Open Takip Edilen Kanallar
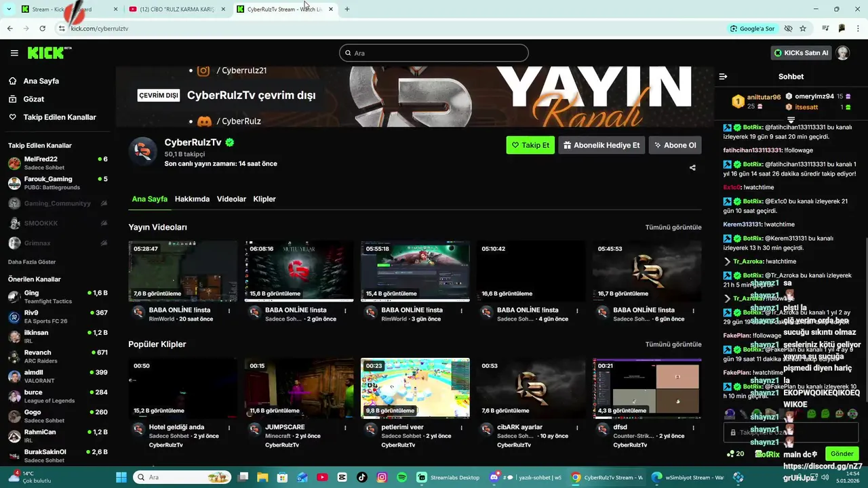This screenshot has height=488, width=868. point(60,117)
